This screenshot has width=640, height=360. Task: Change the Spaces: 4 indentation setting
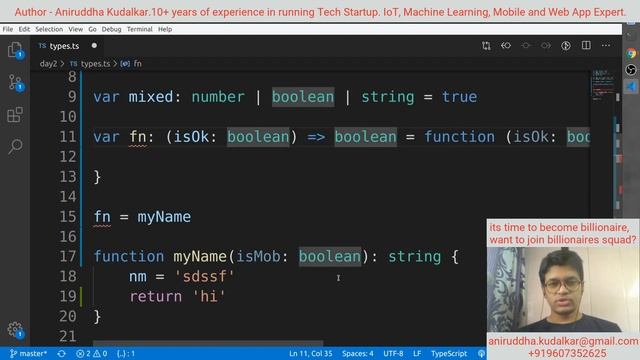pyautogui.click(x=358, y=353)
